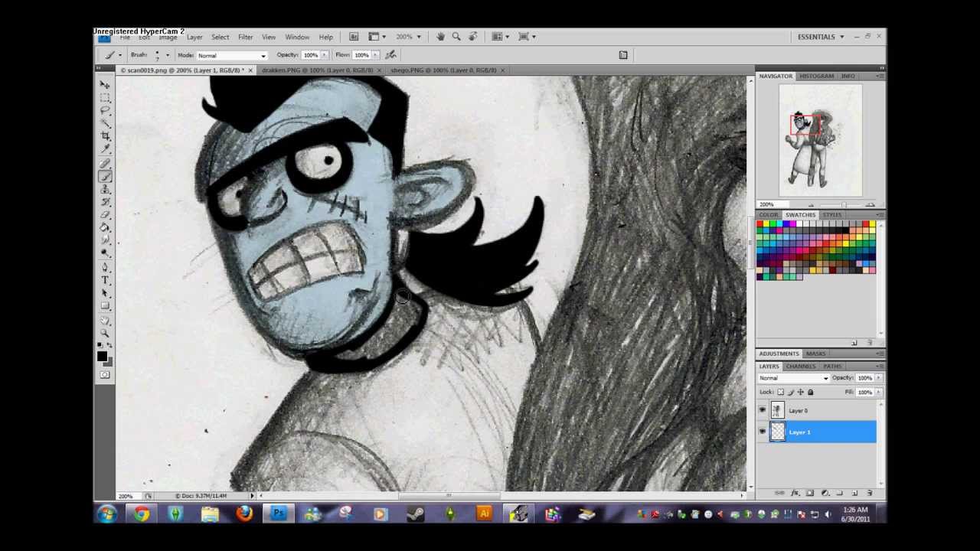Open Brush preset picker dropdown
This screenshot has width=980, height=551.
point(167,55)
